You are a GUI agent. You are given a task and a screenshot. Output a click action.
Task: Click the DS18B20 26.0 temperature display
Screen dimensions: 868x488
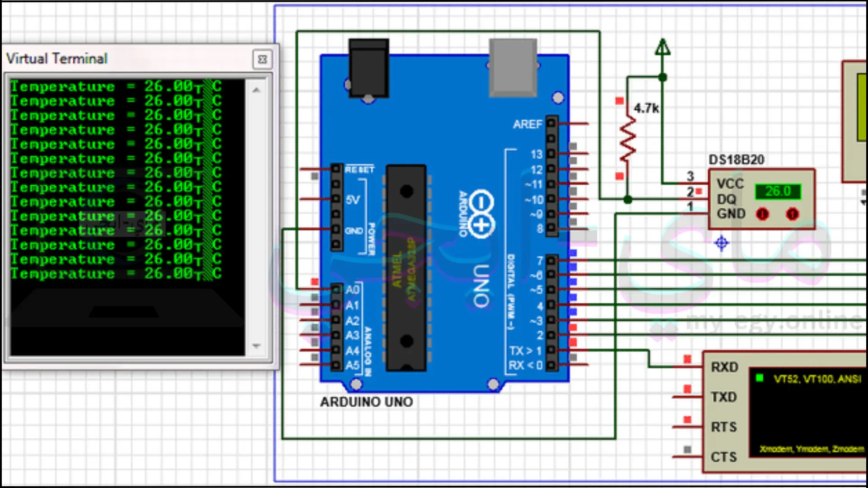(778, 191)
